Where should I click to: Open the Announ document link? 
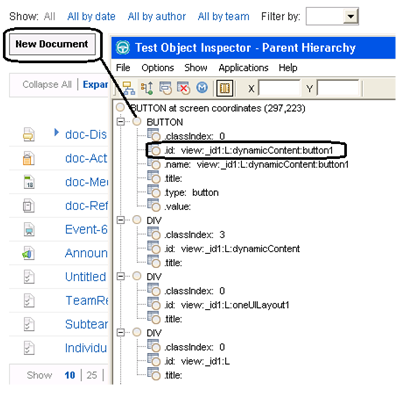(86, 253)
